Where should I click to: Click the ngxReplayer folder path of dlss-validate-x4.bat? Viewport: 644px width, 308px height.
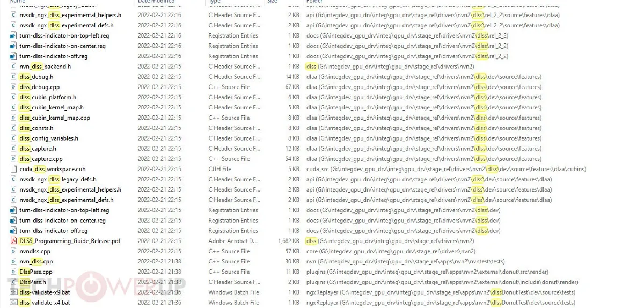tap(441, 303)
